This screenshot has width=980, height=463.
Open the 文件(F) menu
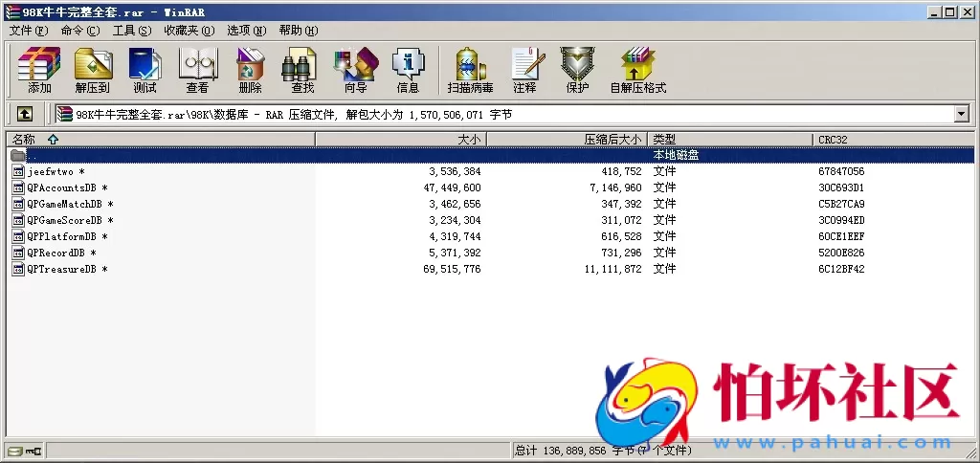pyautogui.click(x=29, y=31)
